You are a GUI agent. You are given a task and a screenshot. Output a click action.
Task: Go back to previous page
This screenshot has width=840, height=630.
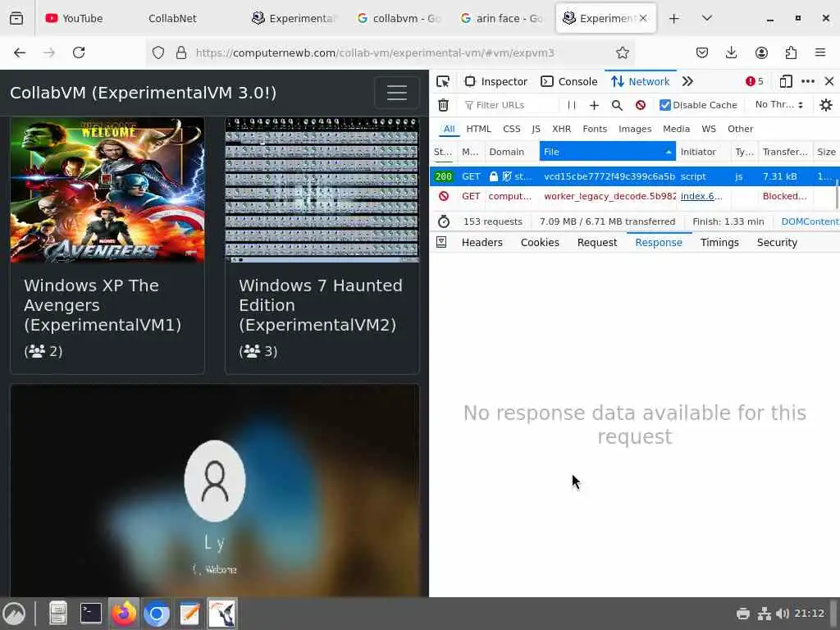tap(20, 52)
